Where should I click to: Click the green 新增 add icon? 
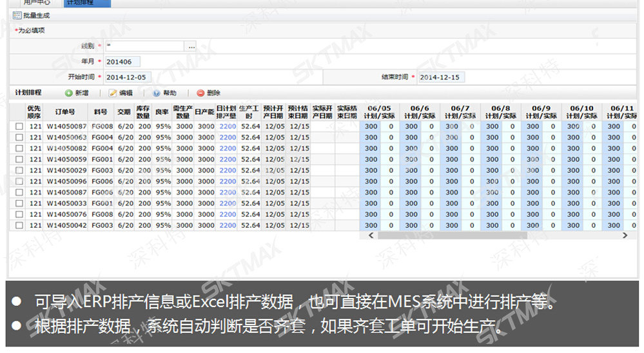pyautogui.click(x=68, y=93)
